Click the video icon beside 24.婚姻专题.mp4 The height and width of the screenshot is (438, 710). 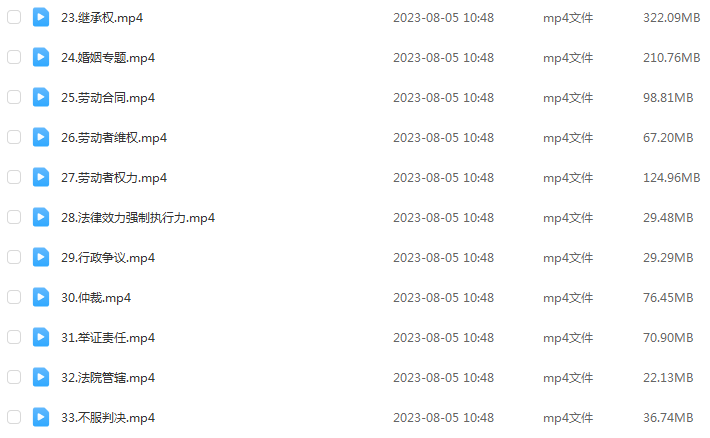pyautogui.click(x=41, y=58)
